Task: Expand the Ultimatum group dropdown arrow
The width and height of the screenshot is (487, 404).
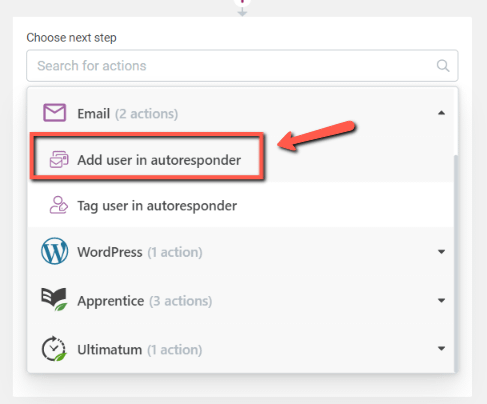Action: click(441, 349)
